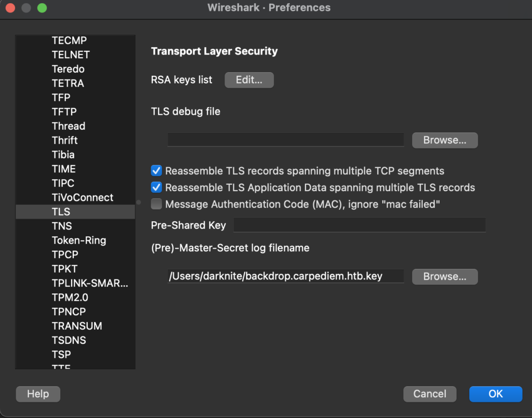
Task: Select TiVoConnect in the sidebar list
Action: tap(82, 197)
